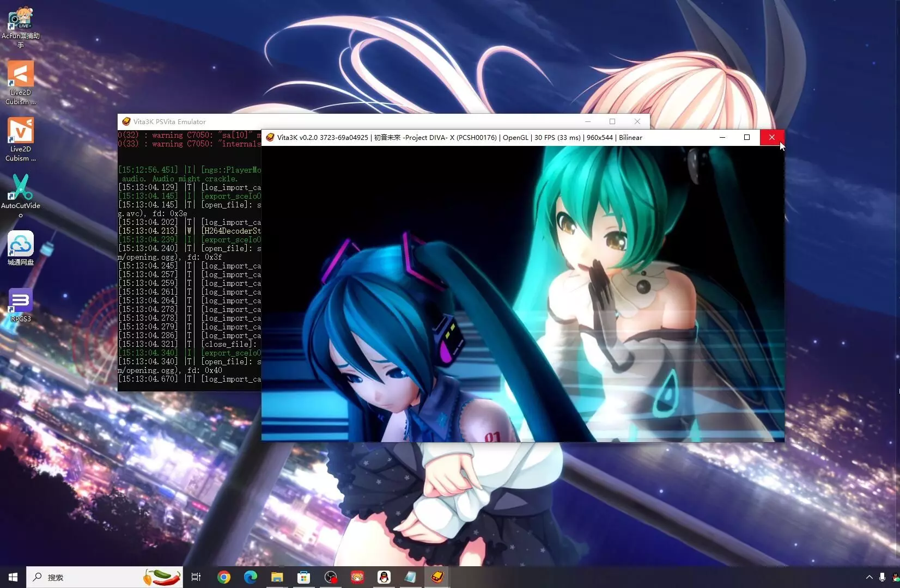
Task: Open Microsoft Edge from the taskbar
Action: [x=251, y=577]
